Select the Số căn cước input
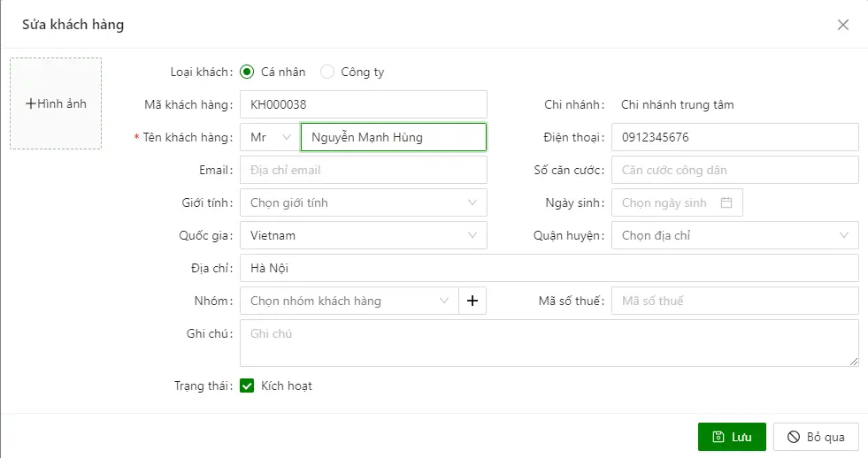The height and width of the screenshot is (458, 868). click(x=734, y=170)
